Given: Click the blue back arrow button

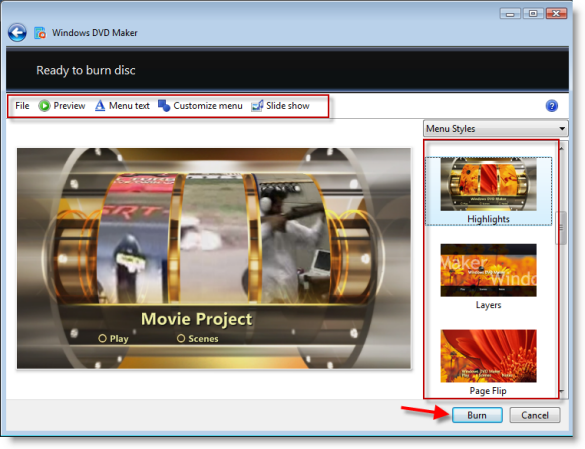Looking at the screenshot, I should [17, 32].
